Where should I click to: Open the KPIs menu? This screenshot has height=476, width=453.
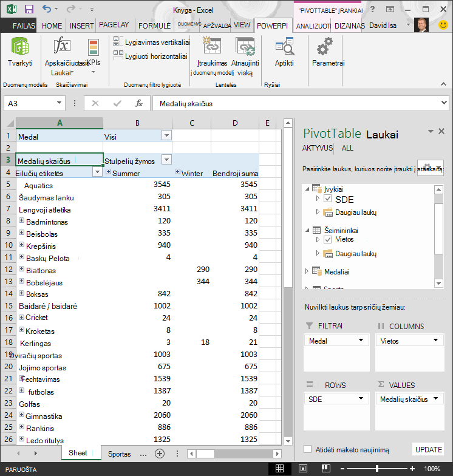[94, 56]
